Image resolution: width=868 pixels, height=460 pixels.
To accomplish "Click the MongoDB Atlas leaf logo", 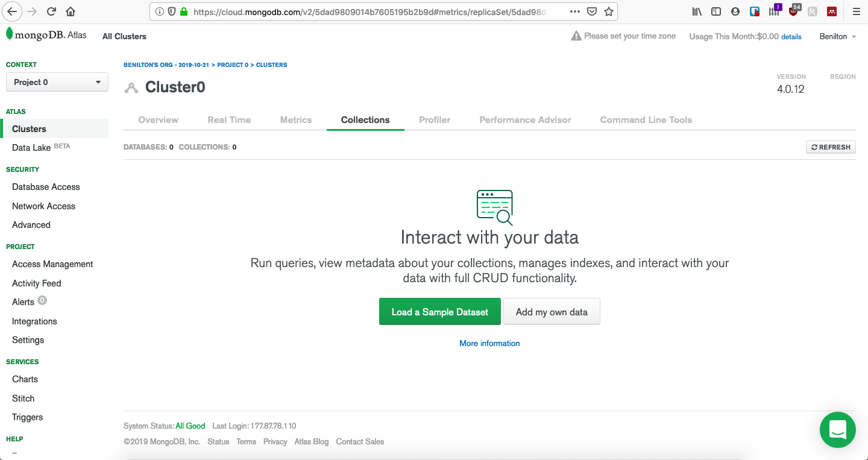I will pos(10,34).
